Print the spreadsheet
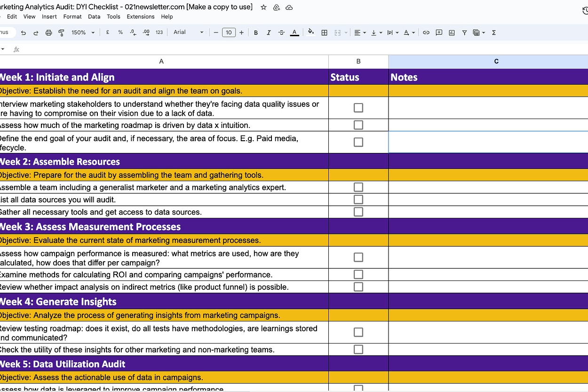The image size is (588, 392). point(48,32)
